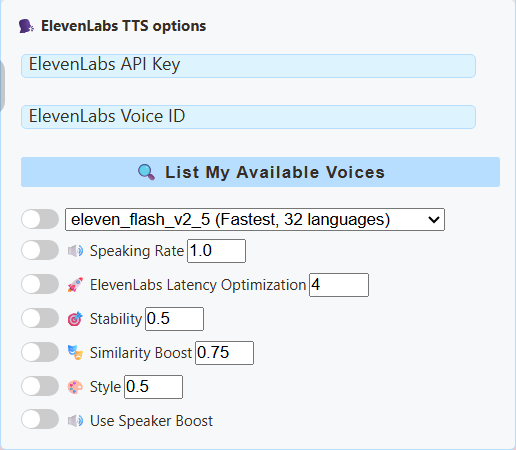Open the eleven_flash_v2_5 model dropdown

click(x=255, y=219)
